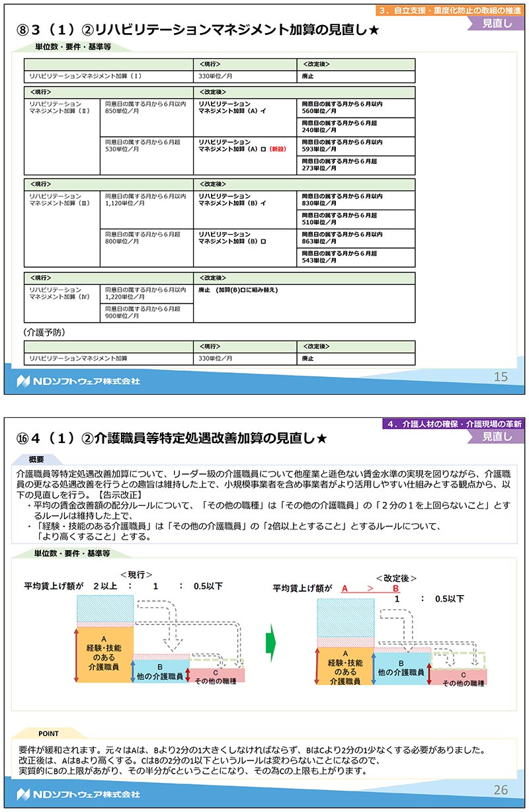Click blue block B in the 改定後 diagram
The width and height of the screenshot is (529, 812).
(x=401, y=668)
